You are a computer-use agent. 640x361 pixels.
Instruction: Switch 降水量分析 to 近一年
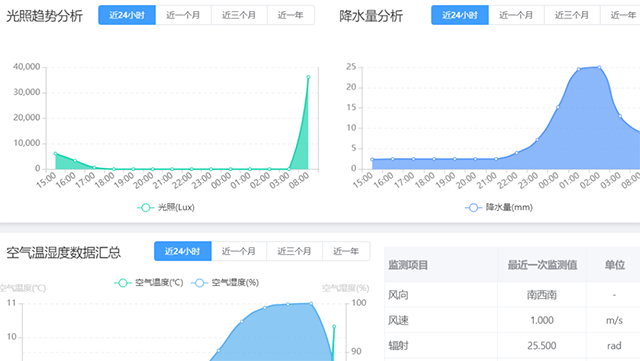click(x=620, y=15)
